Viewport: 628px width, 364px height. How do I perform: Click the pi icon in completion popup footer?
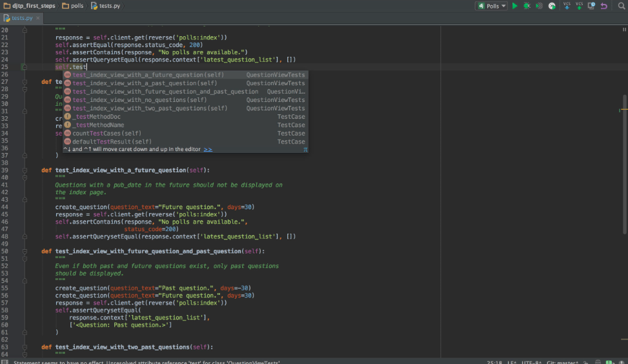pos(305,149)
